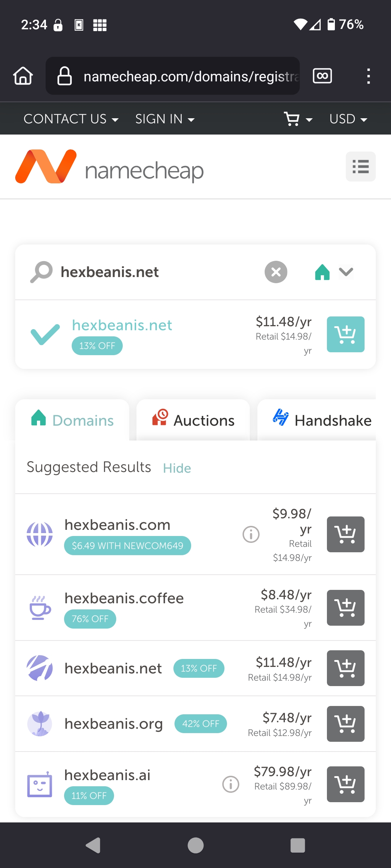Add hexbeanis.org to cart

coord(345,724)
